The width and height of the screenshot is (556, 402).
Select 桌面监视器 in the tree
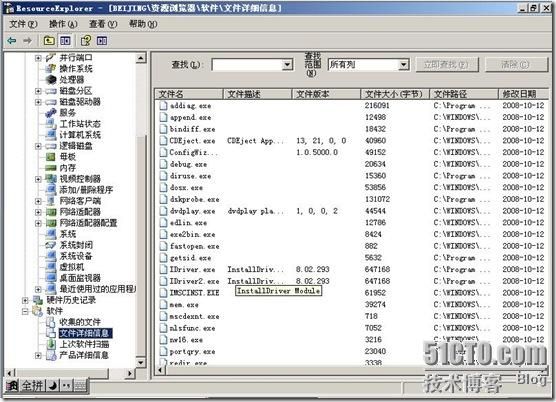tap(80, 278)
